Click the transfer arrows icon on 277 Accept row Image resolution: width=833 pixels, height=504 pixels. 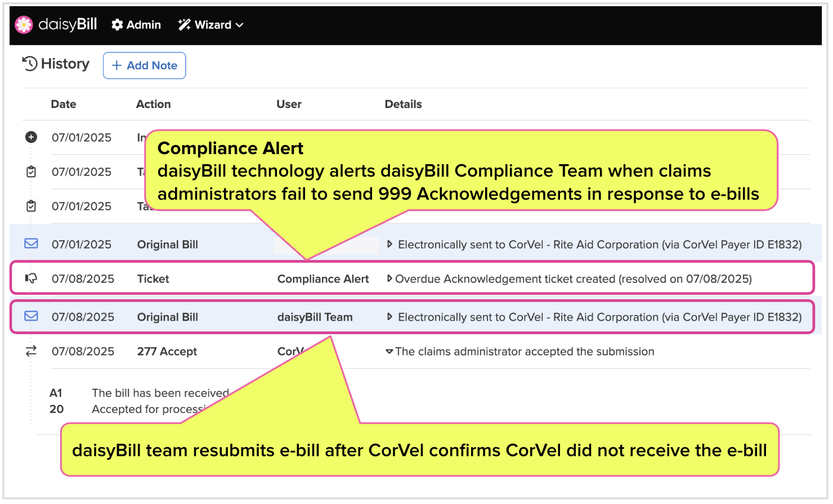coord(31,351)
